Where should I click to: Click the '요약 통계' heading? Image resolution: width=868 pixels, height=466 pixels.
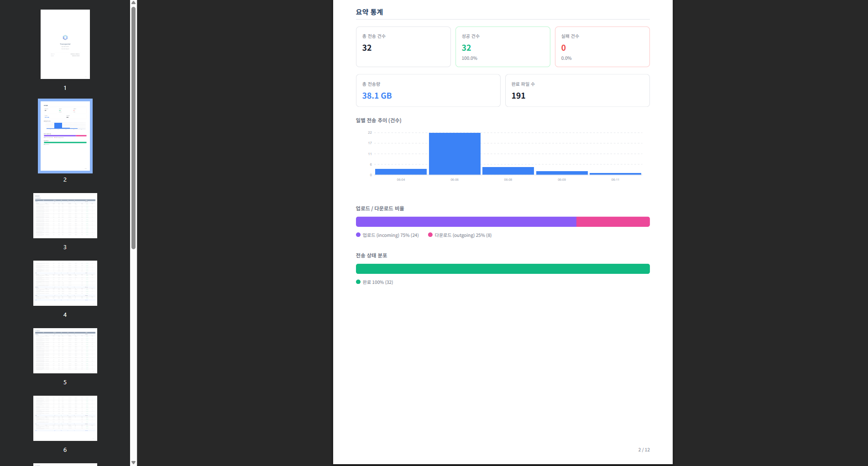pyautogui.click(x=369, y=12)
